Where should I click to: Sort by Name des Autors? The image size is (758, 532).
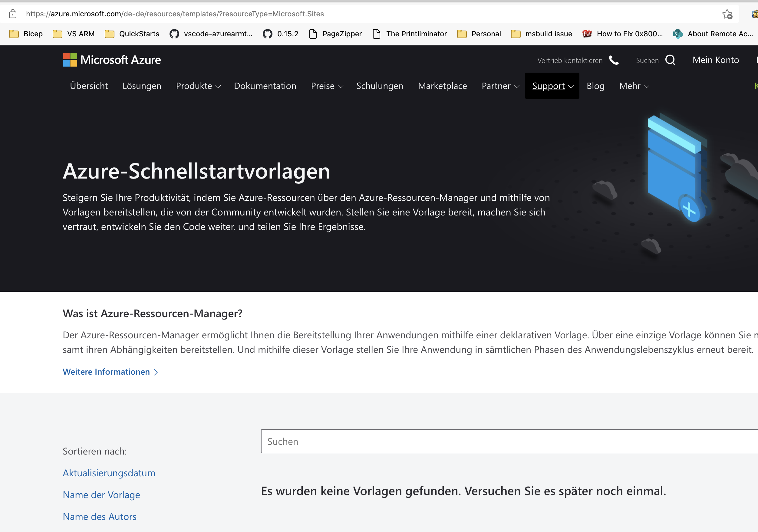click(x=99, y=516)
